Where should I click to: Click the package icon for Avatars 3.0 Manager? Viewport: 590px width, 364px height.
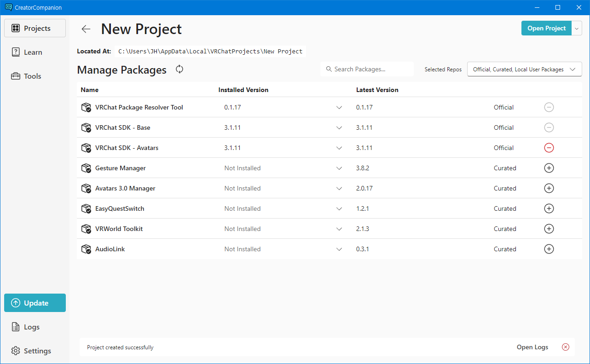(86, 188)
